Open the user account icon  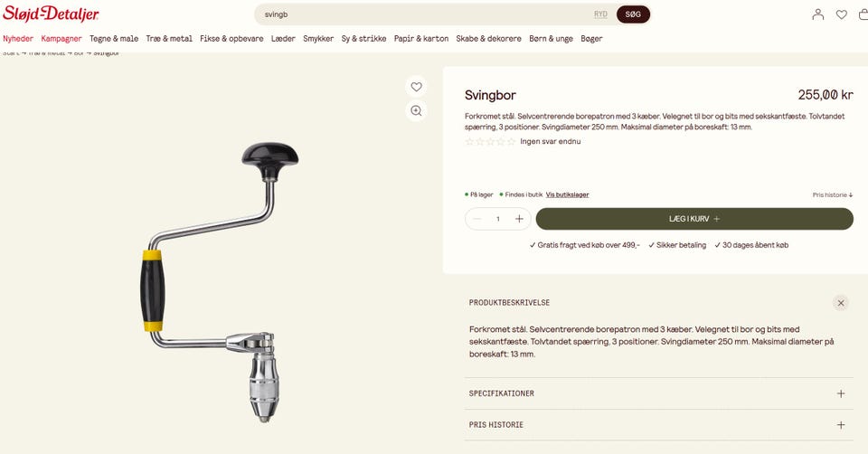817,14
